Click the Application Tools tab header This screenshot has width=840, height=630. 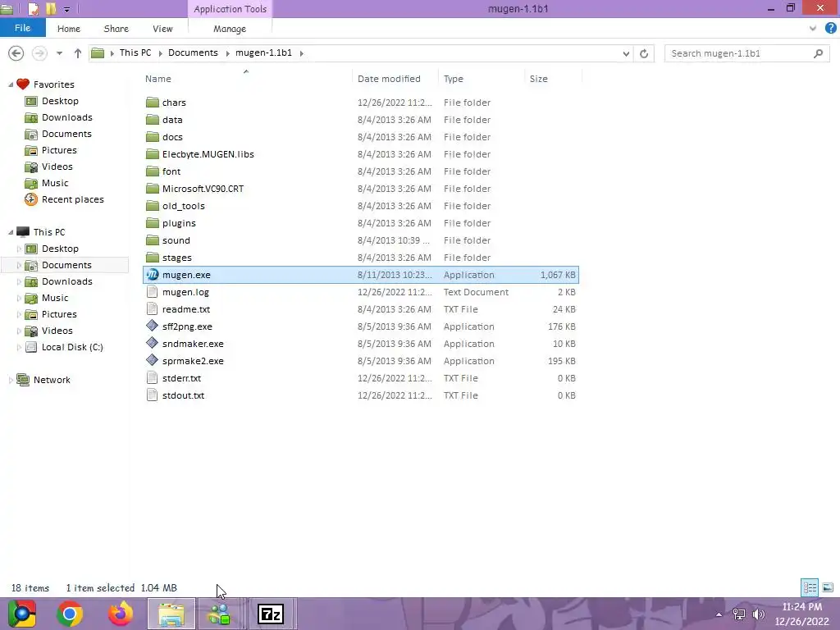[x=230, y=8]
